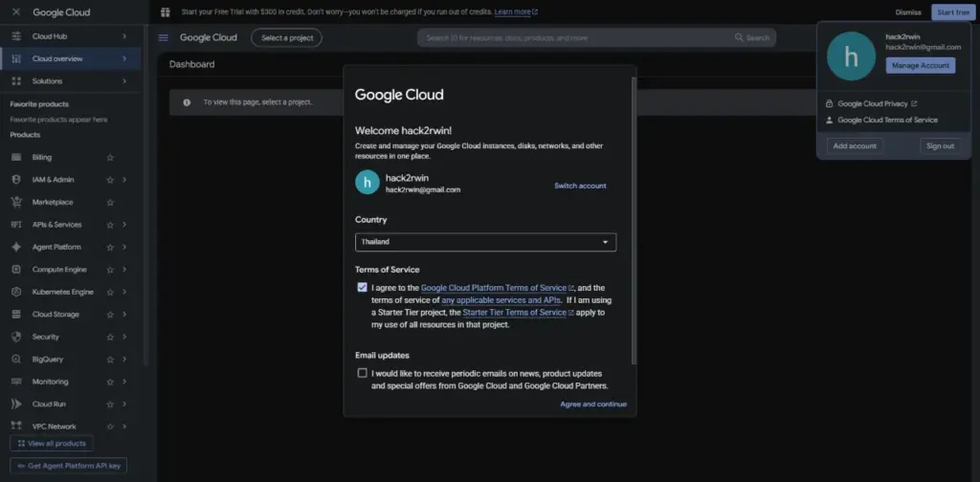
Task: Click the gift icon in free trial banner
Action: click(165, 11)
